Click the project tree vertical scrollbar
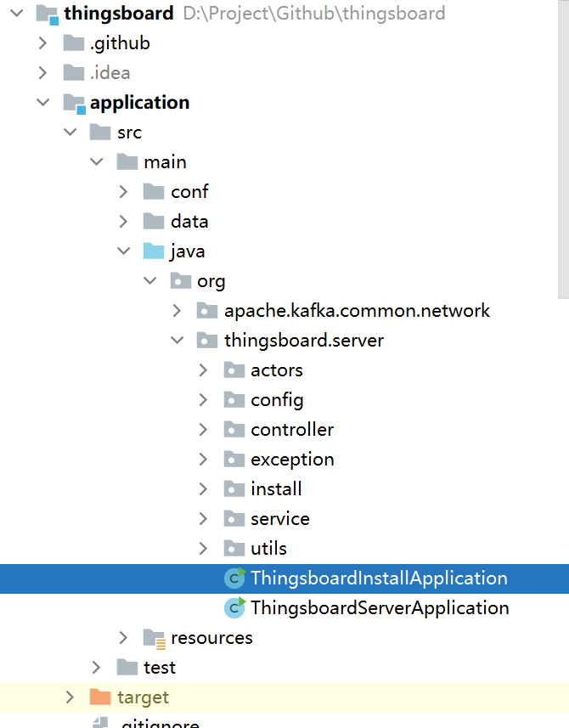Image resolution: width=569 pixels, height=728 pixels. click(x=563, y=149)
